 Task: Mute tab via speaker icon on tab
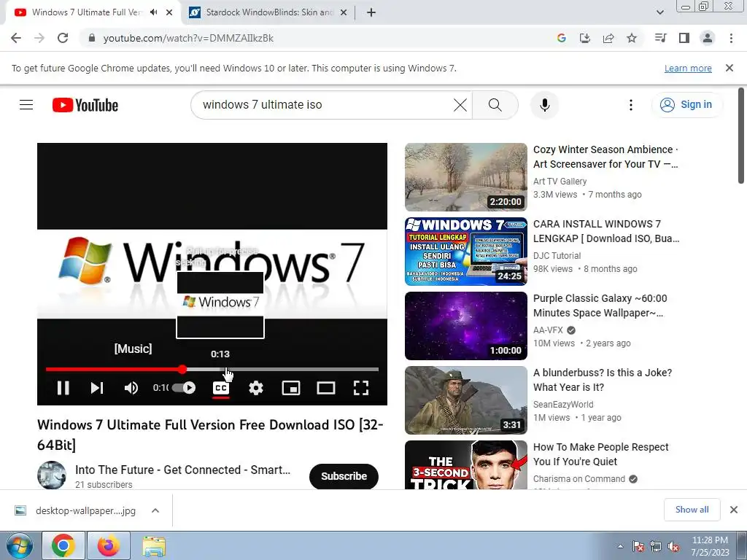click(153, 12)
